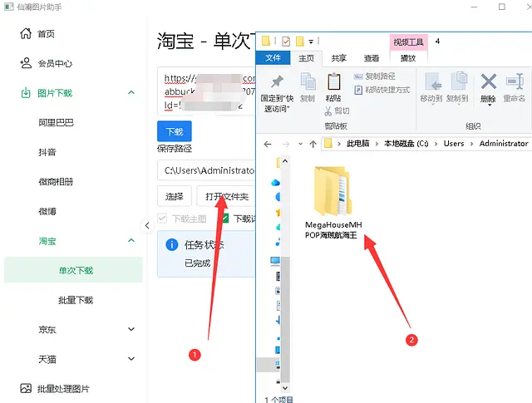Viewport: 532px width, 403px height.
Task: Click 剪切 scissors in ribbon
Action: point(337,111)
